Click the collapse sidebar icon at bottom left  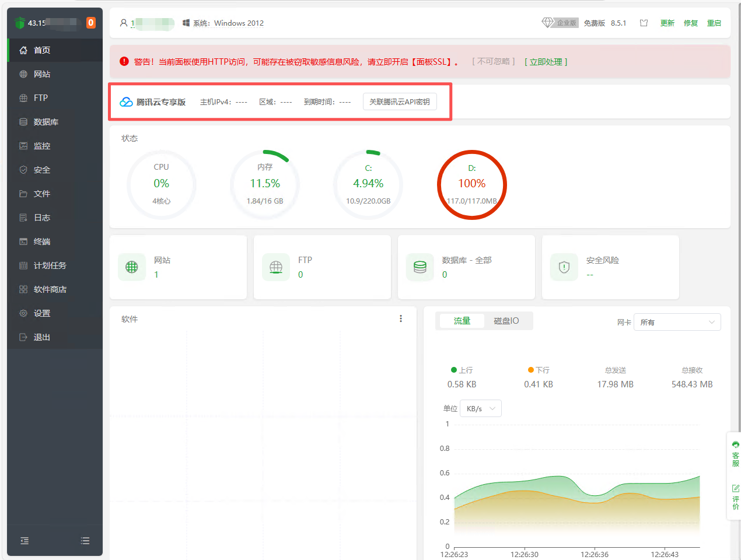25,541
